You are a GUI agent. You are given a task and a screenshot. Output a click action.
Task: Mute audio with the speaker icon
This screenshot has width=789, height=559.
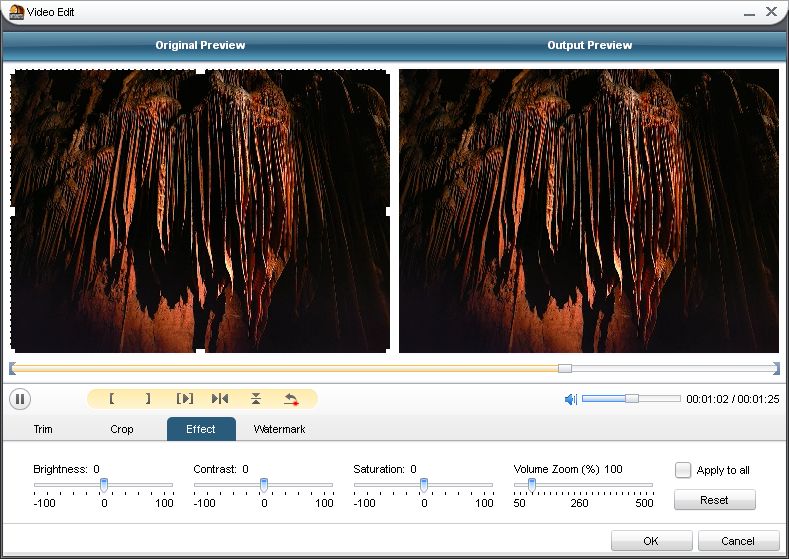tap(571, 399)
